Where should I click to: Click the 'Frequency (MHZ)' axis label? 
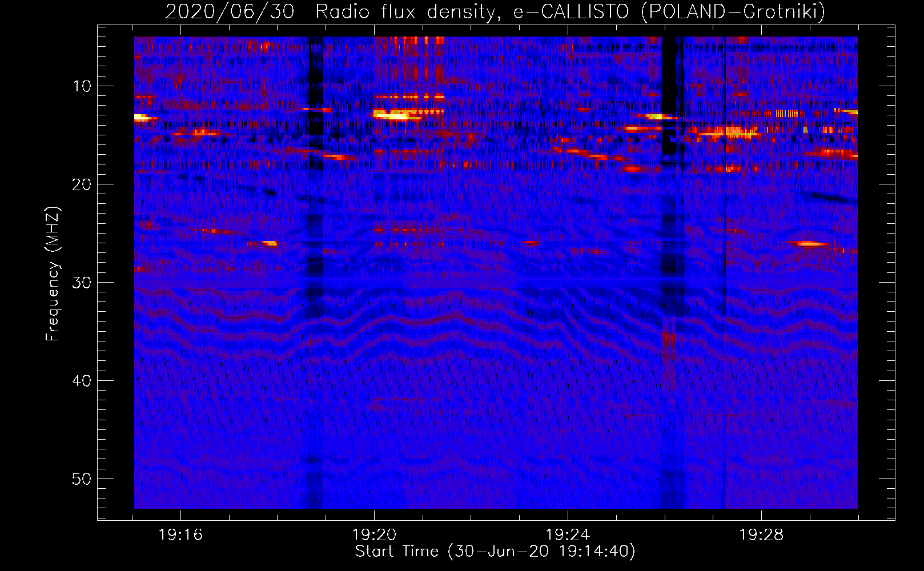[53, 274]
